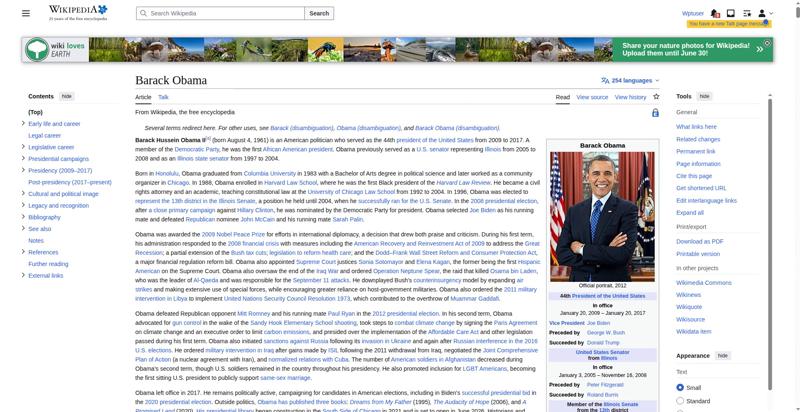Expand the Early life and career section
The image size is (800, 412).
coord(23,123)
